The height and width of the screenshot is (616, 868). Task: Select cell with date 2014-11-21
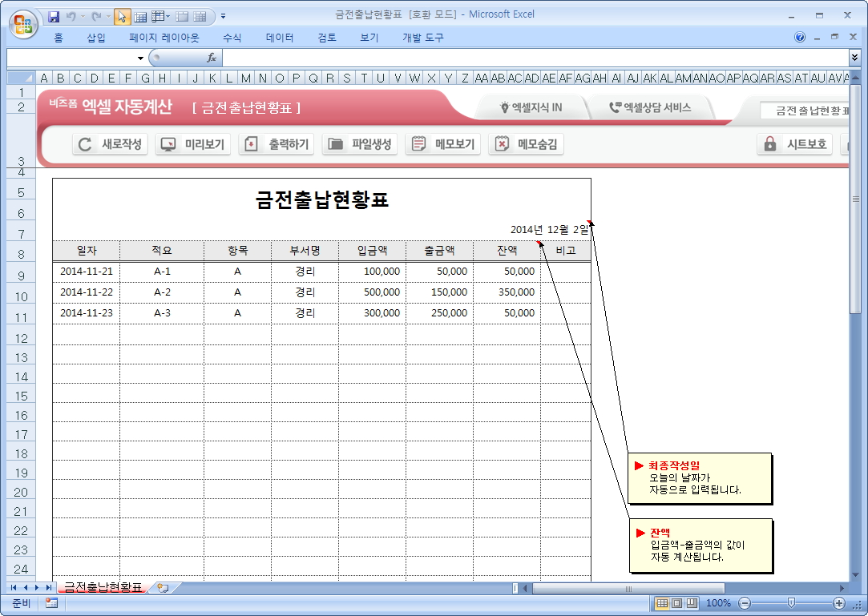(87, 272)
